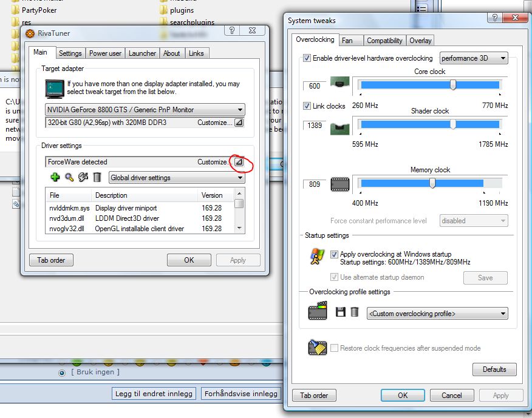532x418 pixels.
Task: Toggle the Link clocks checkbox
Action: pyautogui.click(x=307, y=106)
